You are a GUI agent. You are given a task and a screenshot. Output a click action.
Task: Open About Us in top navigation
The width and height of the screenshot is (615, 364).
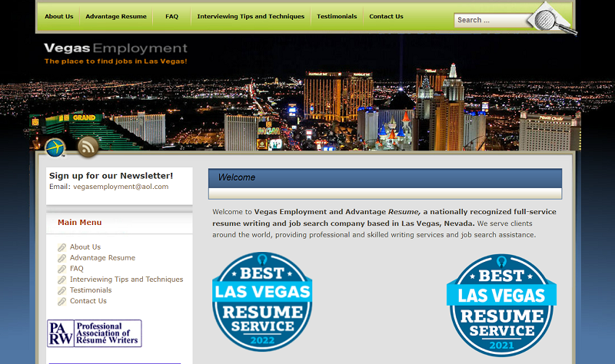pos(59,16)
